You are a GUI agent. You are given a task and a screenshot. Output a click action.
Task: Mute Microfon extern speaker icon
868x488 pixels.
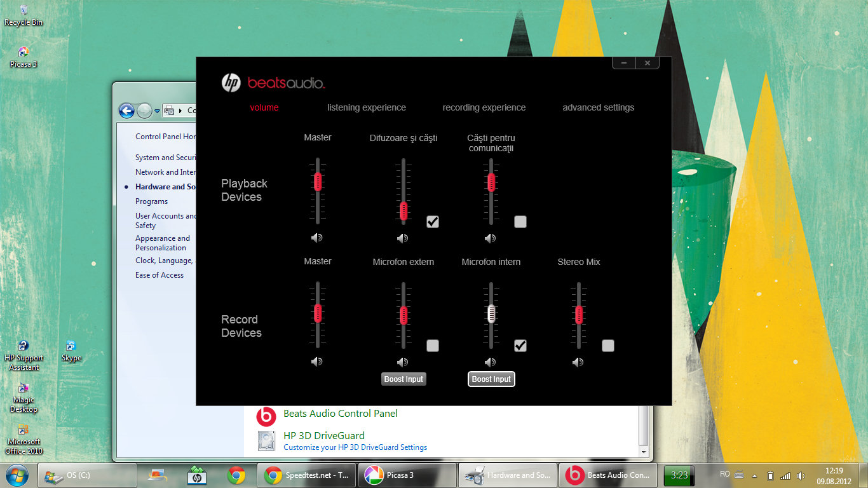403,362
